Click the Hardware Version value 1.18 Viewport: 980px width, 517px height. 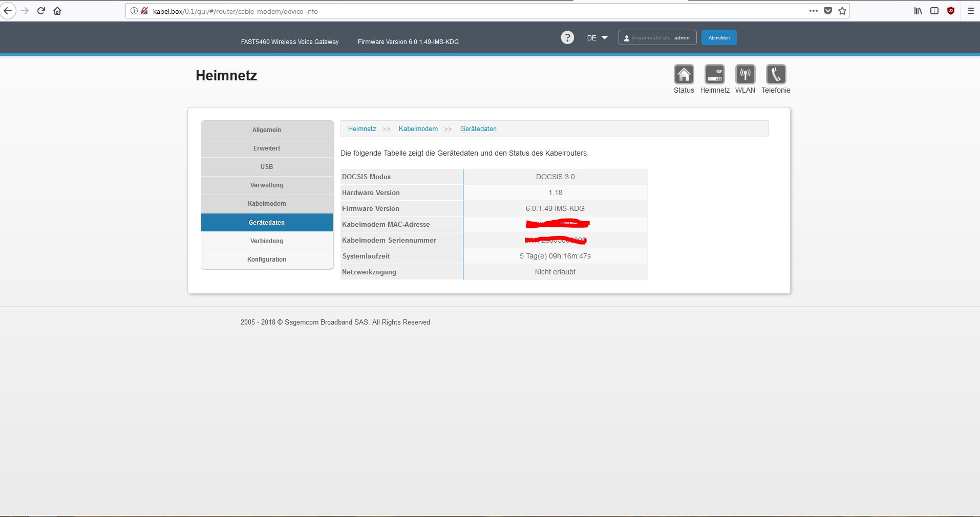click(x=556, y=192)
